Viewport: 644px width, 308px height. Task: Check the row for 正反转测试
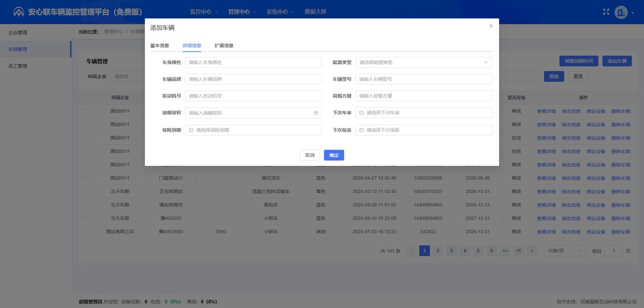click(84, 191)
